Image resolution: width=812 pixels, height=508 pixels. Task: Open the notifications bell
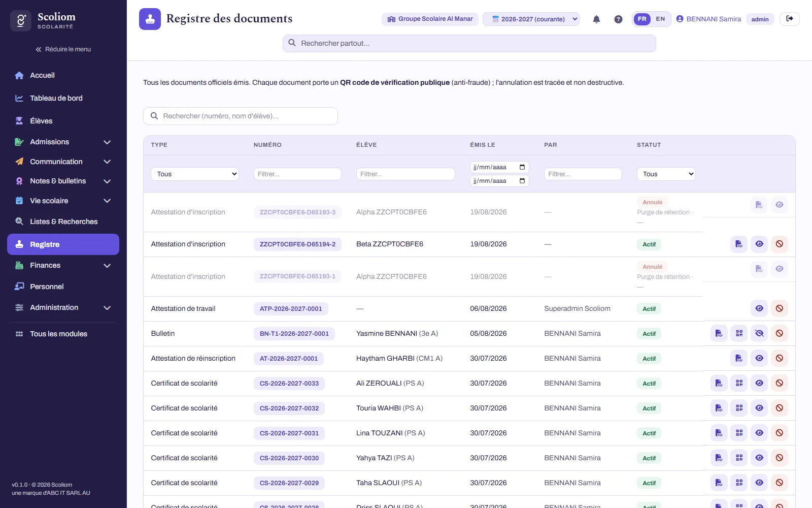596,19
